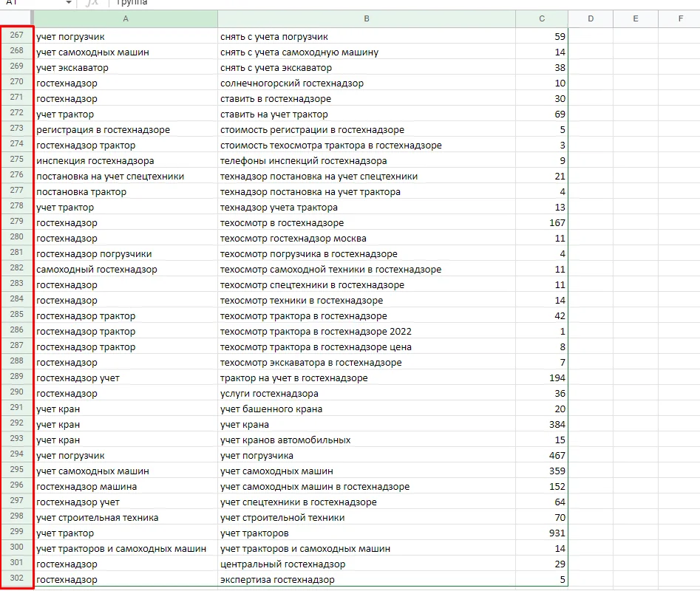Select row header 267
The height and width of the screenshot is (591, 700).
coord(16,35)
